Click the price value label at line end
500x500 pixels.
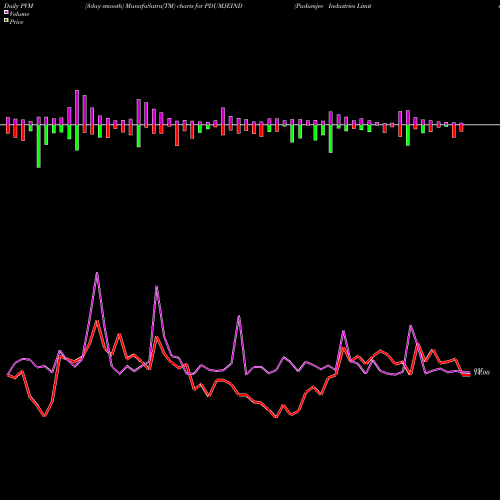pos(482,372)
